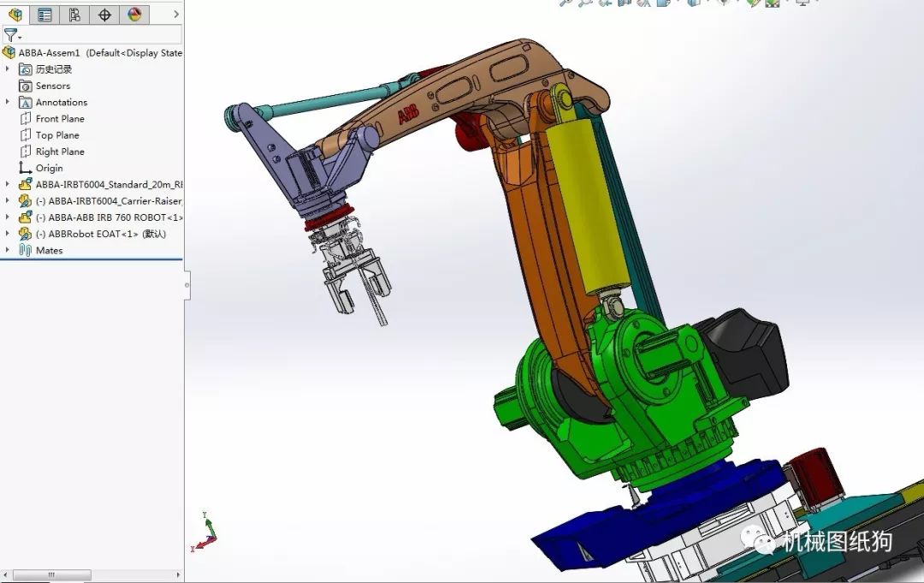Expand the Annotations folder arrow
Viewport: 924px width, 583px height.
(x=7, y=102)
